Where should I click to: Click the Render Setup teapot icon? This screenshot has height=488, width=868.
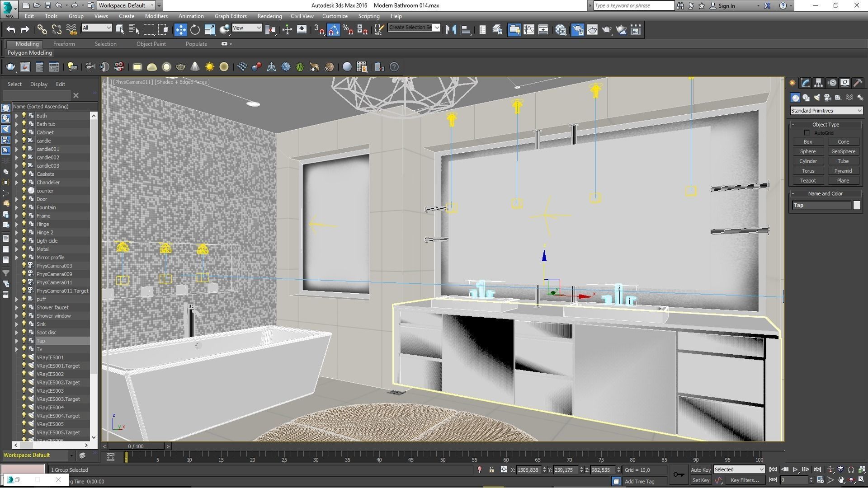[x=577, y=30]
